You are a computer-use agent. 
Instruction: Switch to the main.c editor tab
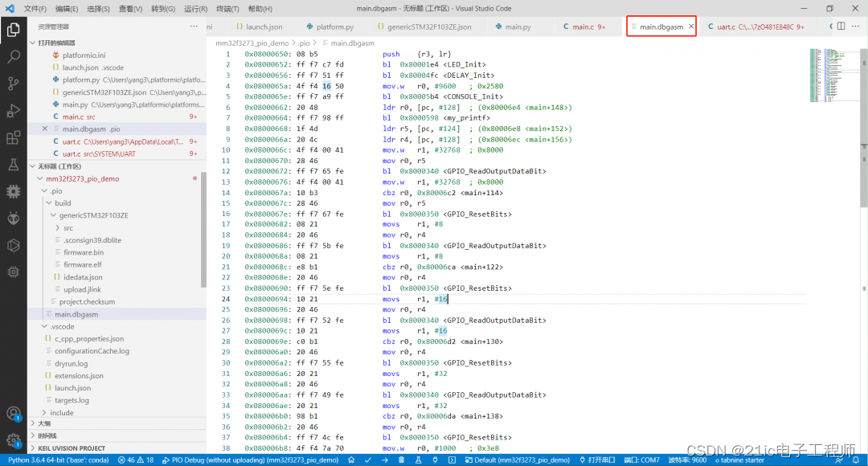click(x=584, y=27)
